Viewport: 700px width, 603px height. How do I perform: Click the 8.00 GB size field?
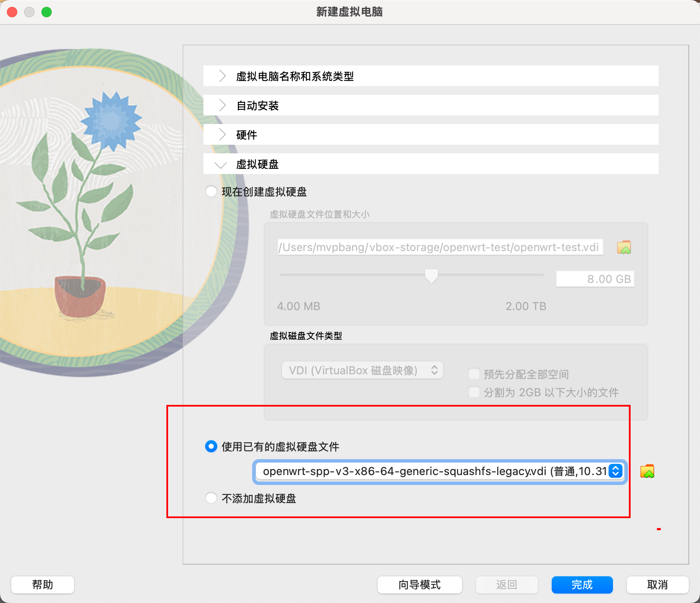[595, 279]
